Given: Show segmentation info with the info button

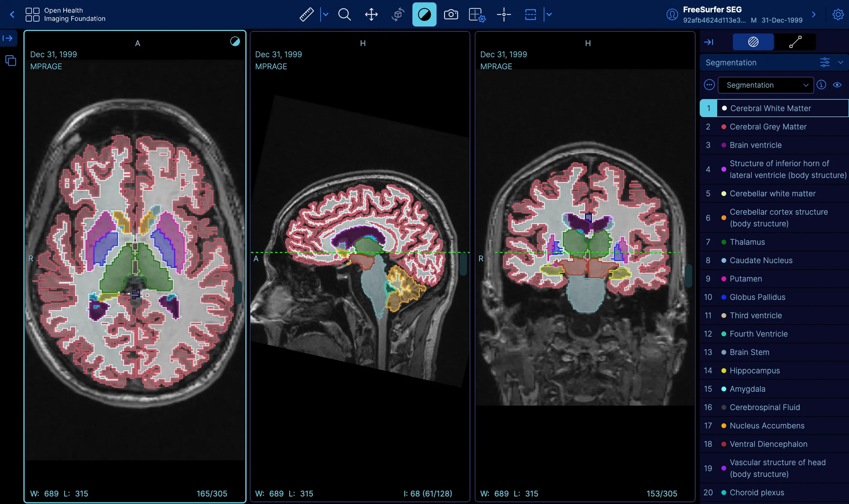Looking at the screenshot, I should point(822,85).
